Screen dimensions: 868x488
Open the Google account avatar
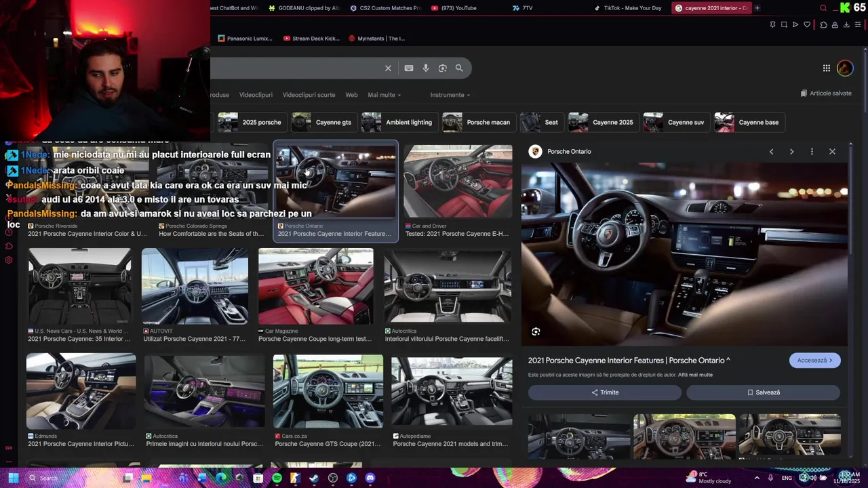[845, 68]
